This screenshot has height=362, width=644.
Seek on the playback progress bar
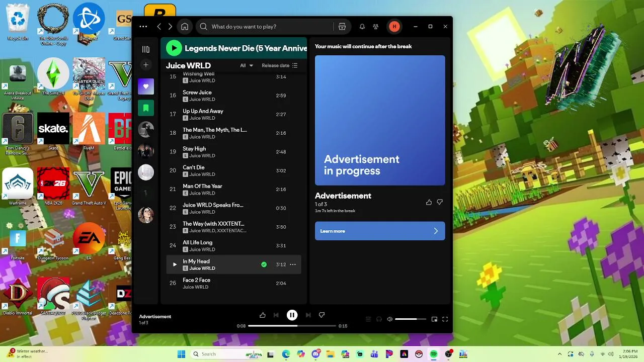[292, 326]
